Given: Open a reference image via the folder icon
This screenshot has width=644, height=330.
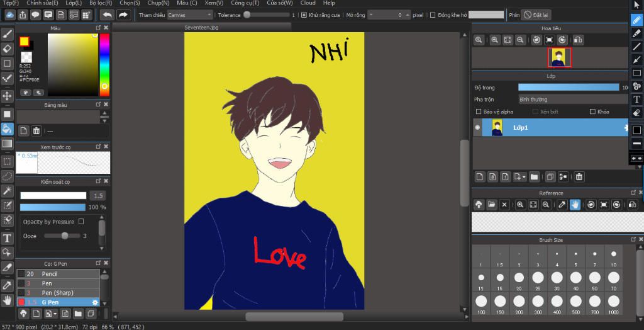Looking at the screenshot, I should click(x=491, y=205).
